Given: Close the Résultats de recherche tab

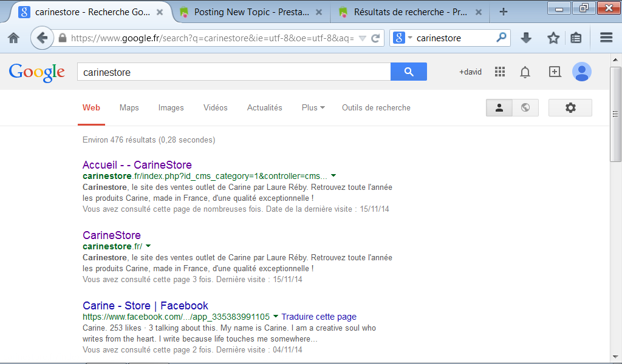Looking at the screenshot, I should click(479, 12).
